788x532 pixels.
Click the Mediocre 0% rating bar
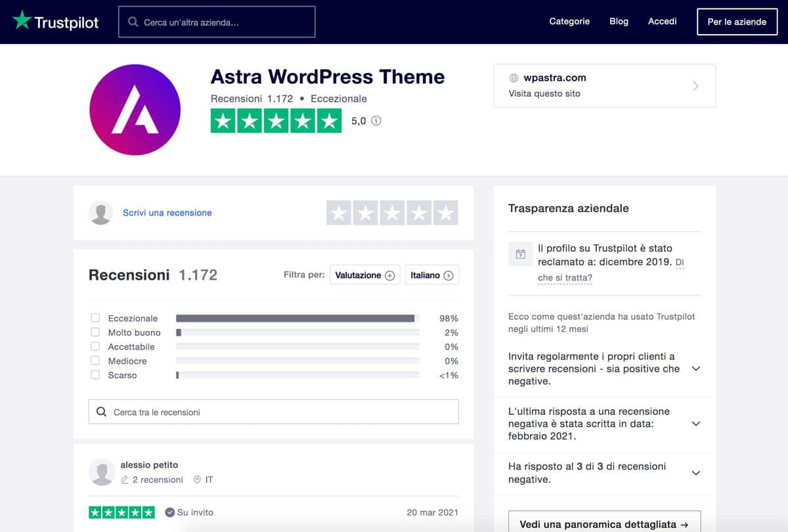point(297,361)
